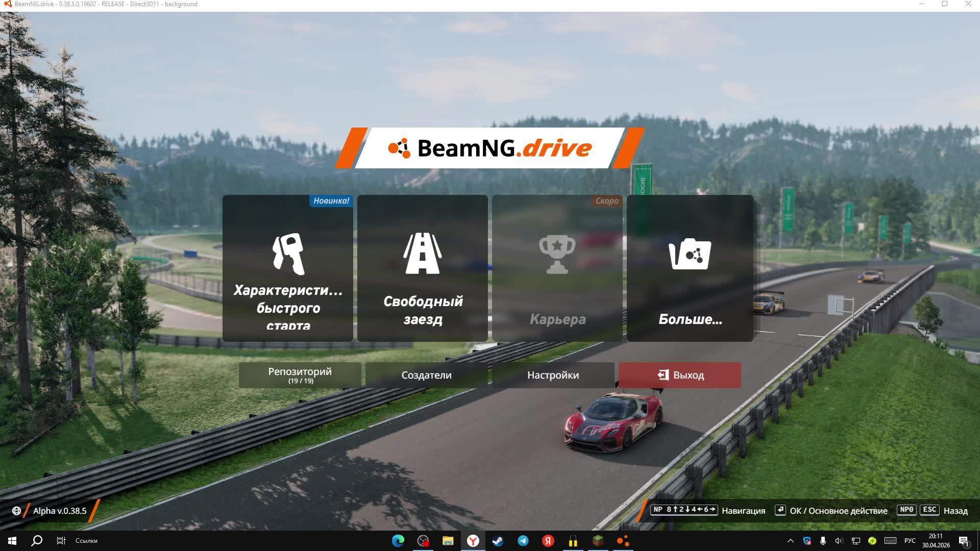Click the NP0 key hint
980x551 pixels.
[x=906, y=510]
